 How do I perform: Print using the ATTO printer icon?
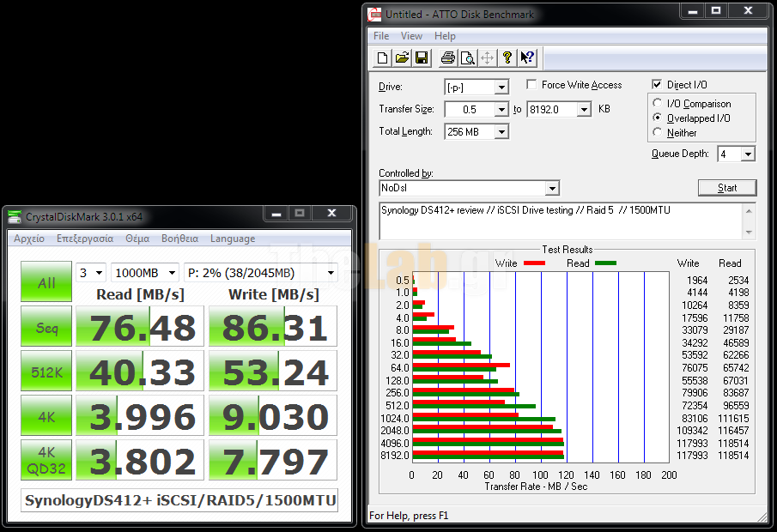point(448,58)
